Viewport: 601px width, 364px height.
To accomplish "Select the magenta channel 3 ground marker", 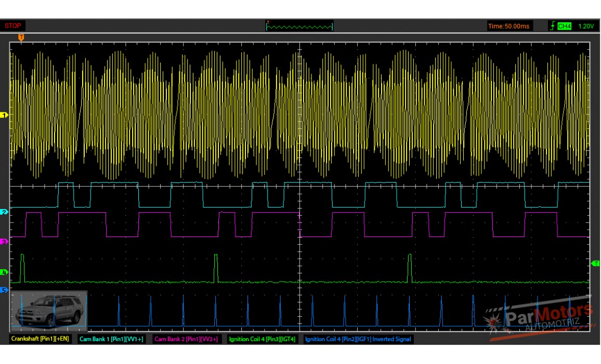I will click(5, 242).
